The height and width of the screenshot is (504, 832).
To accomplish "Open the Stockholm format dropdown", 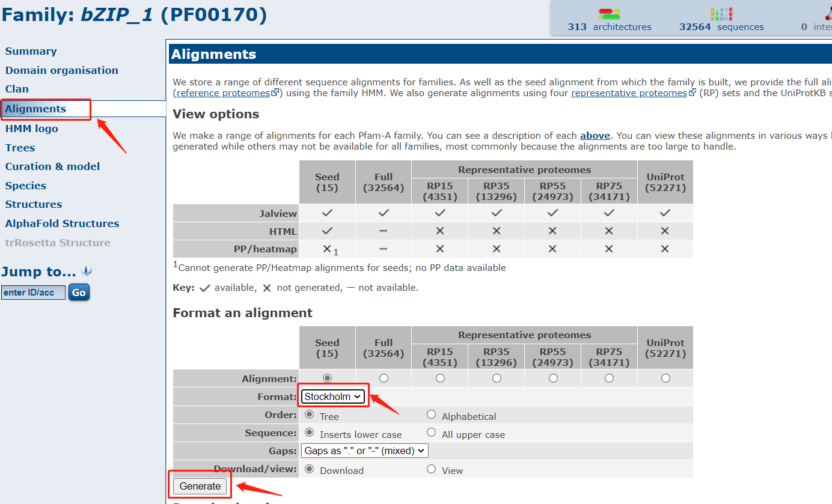I will pyautogui.click(x=332, y=396).
